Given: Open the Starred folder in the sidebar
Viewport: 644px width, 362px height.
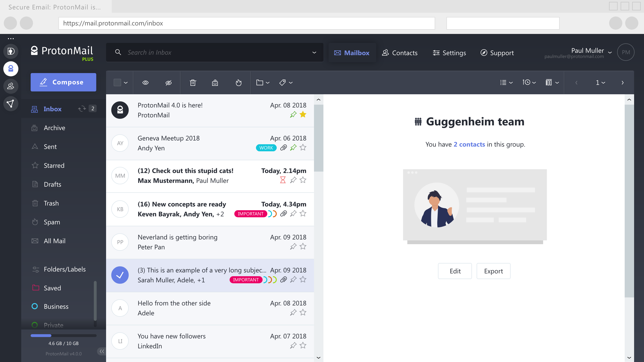Looking at the screenshot, I should [54, 165].
